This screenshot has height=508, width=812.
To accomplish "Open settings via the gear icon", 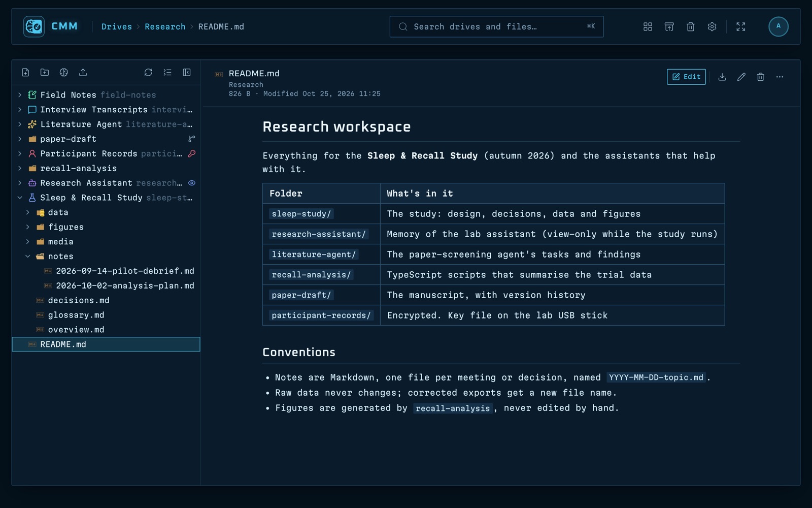I will pos(712,26).
